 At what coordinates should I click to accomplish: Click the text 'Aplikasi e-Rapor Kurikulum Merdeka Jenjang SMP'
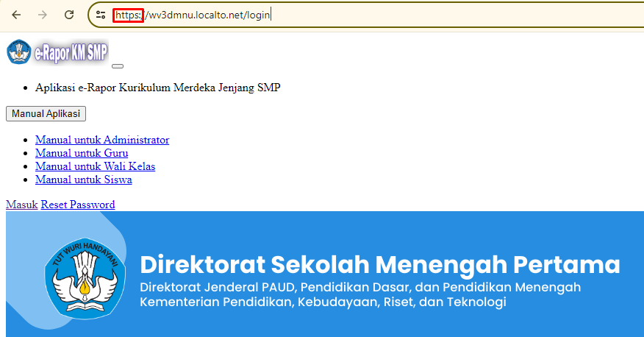coord(158,88)
